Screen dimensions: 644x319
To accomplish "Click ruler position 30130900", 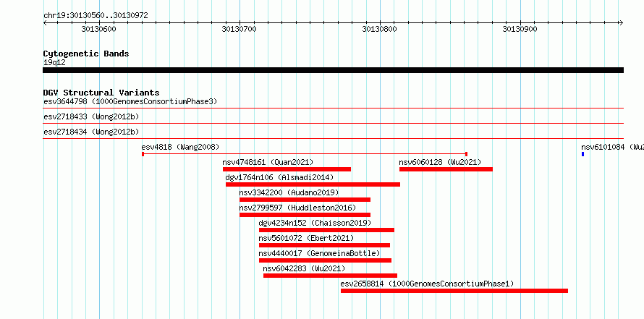I will coord(520,29).
